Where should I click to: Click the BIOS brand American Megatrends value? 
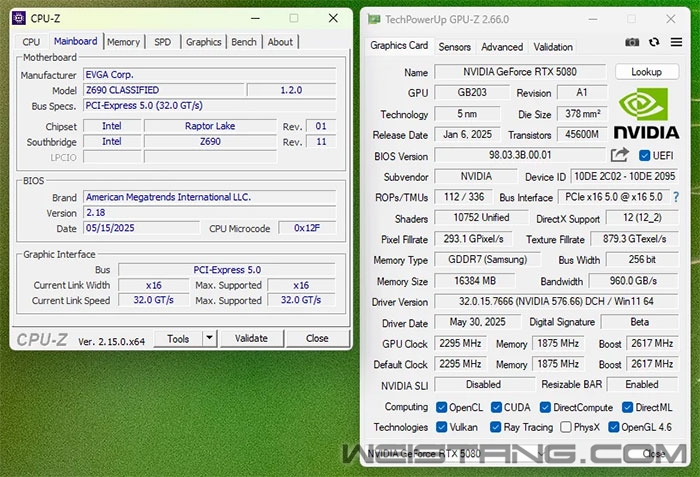click(x=210, y=197)
